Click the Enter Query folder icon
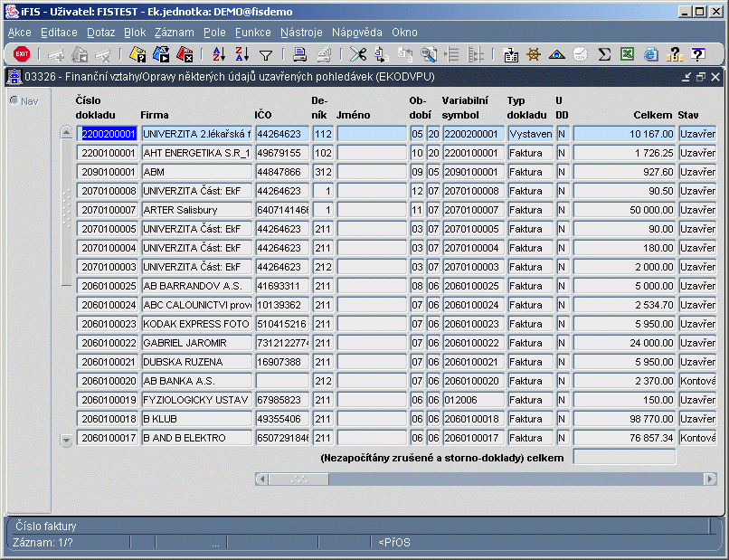 137,54
